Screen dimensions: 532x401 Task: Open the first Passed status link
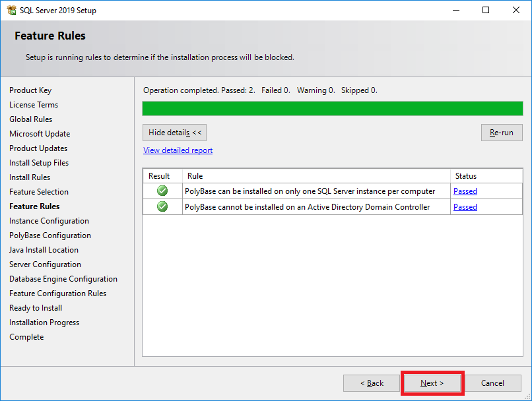pyautogui.click(x=465, y=191)
